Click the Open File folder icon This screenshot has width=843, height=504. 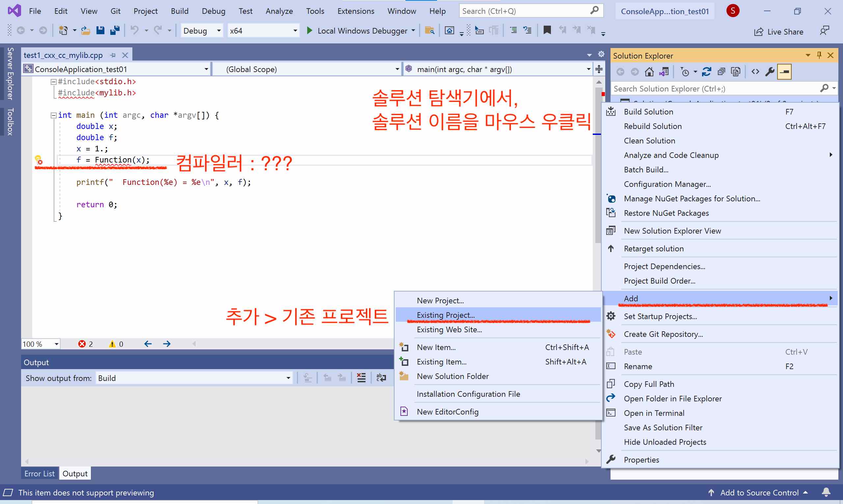[x=85, y=31]
